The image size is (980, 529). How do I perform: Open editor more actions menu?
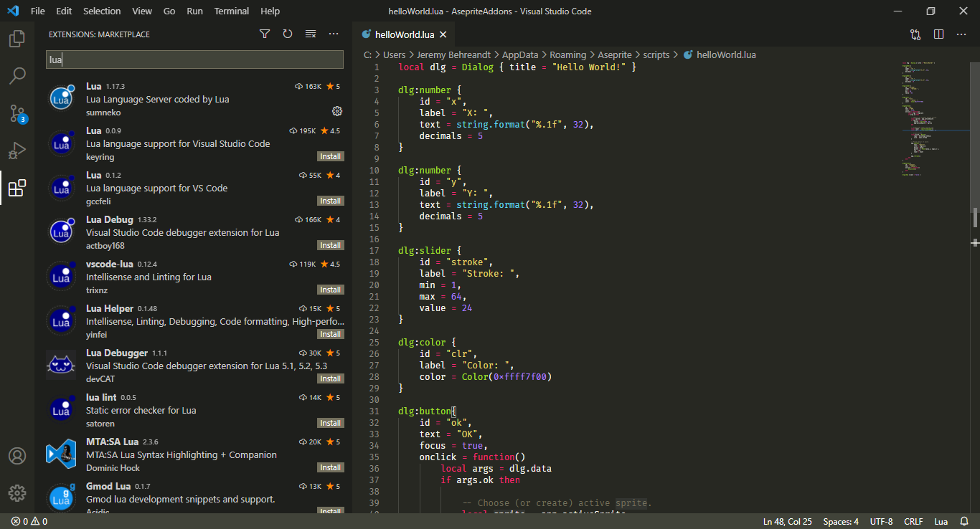(961, 34)
